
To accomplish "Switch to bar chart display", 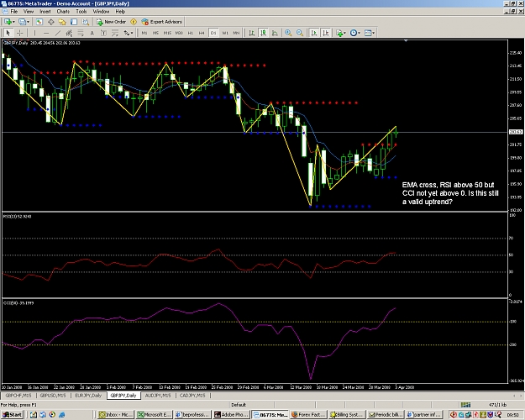I will click(252, 33).
